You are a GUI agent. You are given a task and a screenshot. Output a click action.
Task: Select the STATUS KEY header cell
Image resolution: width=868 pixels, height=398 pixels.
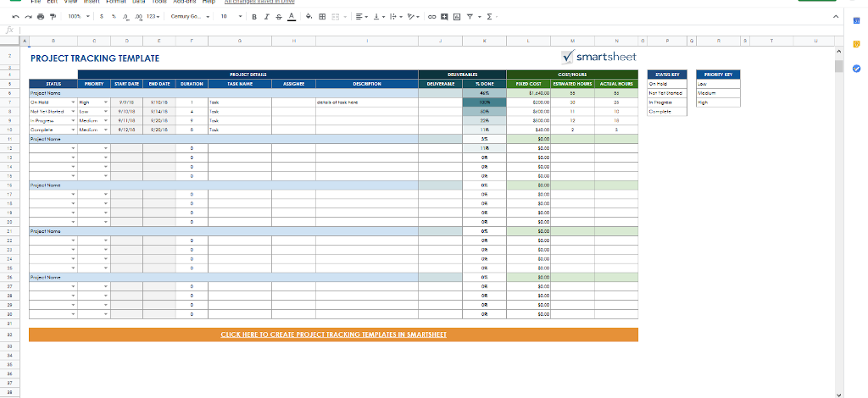(x=667, y=75)
